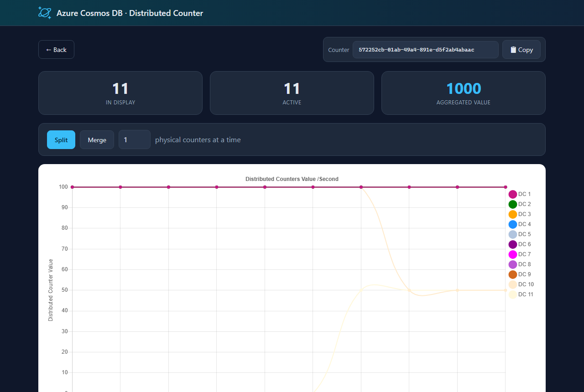This screenshot has width=584, height=392.
Task: Click the 'Azure Cosmos DB · Distributed Counter' title
Action: click(130, 13)
